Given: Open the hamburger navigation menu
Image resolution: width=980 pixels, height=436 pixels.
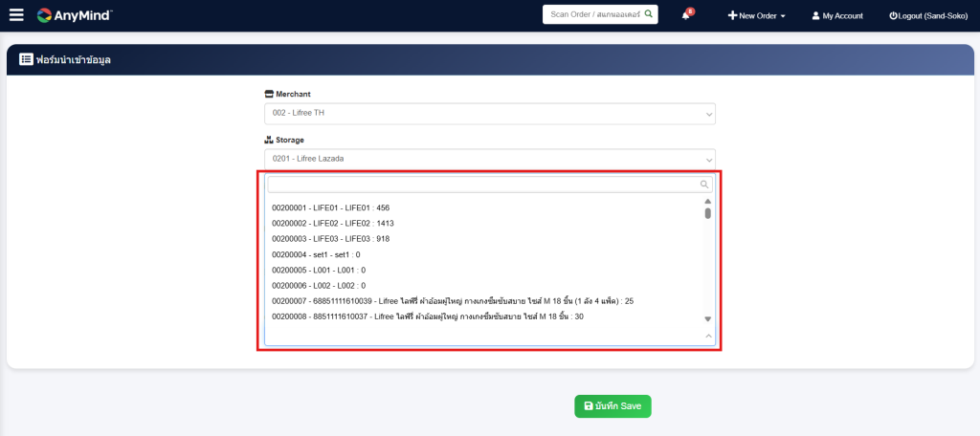Looking at the screenshot, I should pyautogui.click(x=16, y=15).
